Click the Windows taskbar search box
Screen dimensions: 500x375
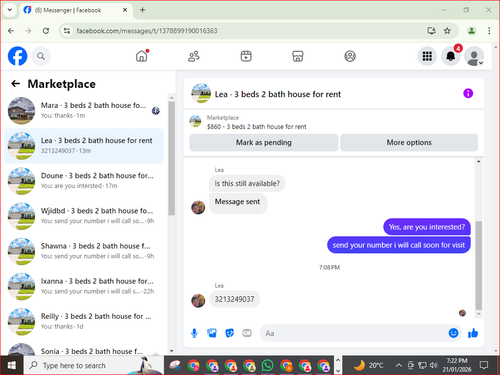click(x=93, y=365)
